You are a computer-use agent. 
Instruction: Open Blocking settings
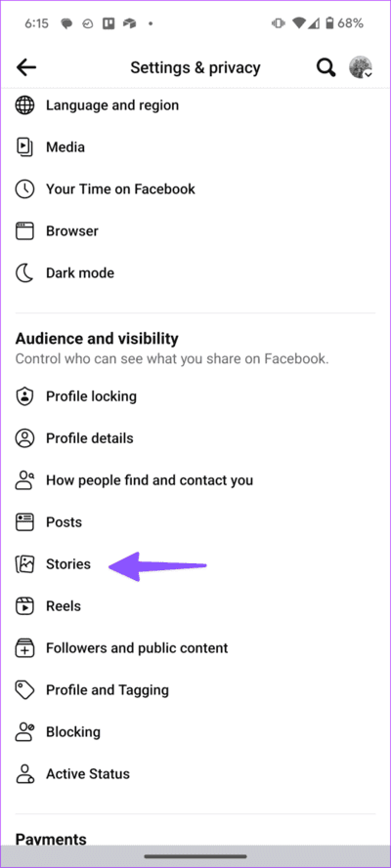coord(195,732)
